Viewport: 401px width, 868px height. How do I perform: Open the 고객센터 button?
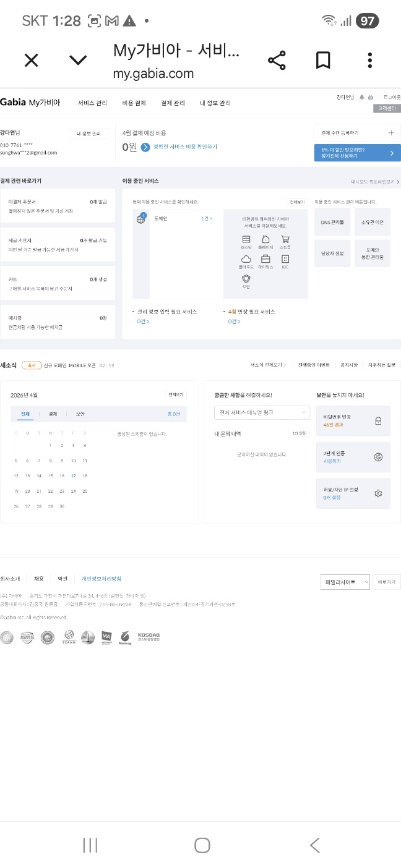tap(387, 108)
